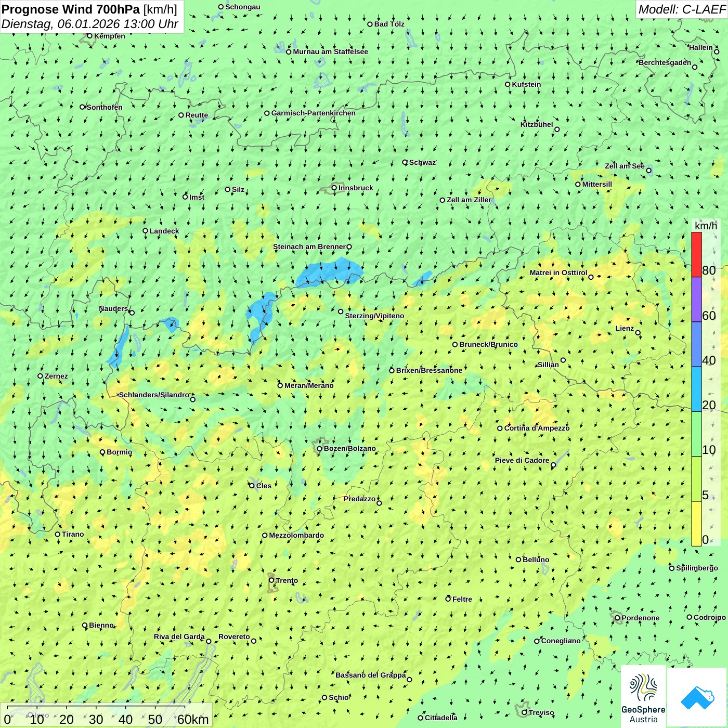Click the blue cloud logo icon
The image size is (728, 728).
pos(697,697)
